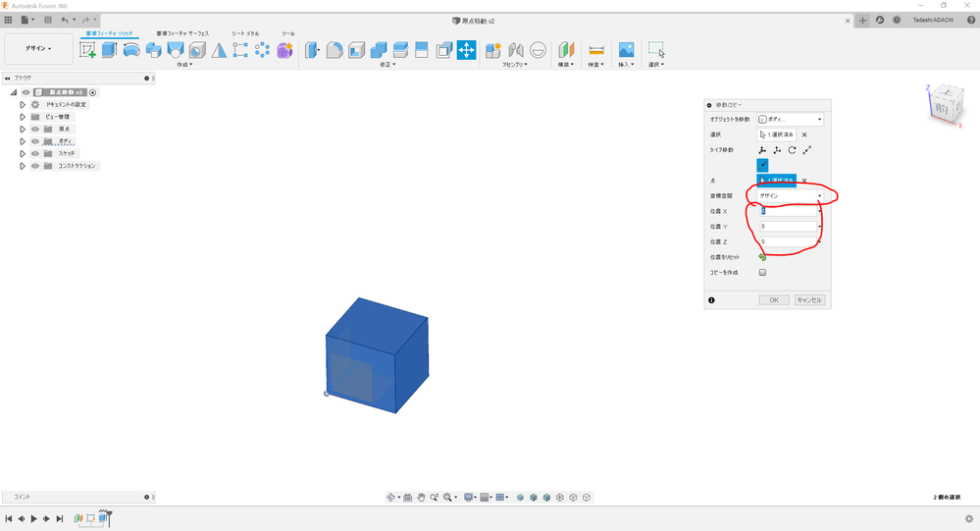
Task: Open the Insert image icon
Action: 626,50
